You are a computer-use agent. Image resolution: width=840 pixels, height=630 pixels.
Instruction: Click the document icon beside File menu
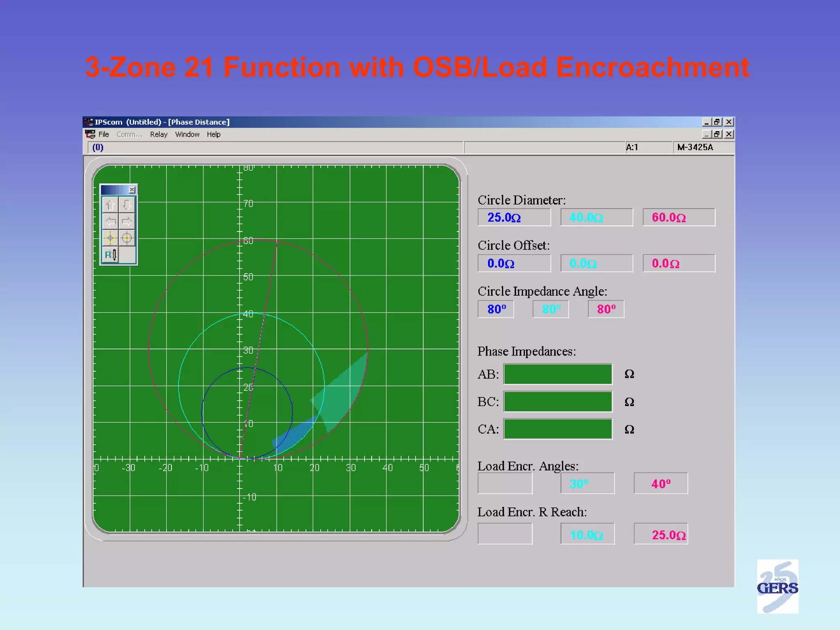tap(90, 134)
